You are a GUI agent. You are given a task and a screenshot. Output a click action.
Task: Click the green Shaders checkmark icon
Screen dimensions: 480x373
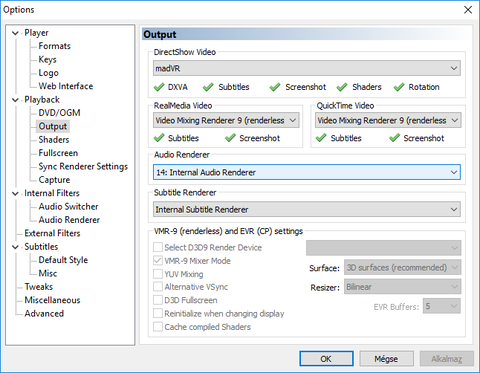[342, 87]
